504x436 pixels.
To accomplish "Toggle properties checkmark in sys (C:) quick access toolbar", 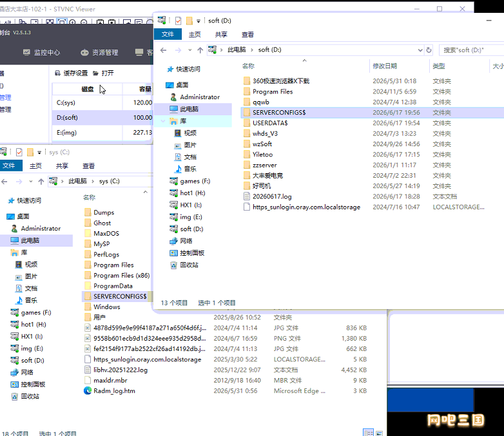I will click(19, 152).
